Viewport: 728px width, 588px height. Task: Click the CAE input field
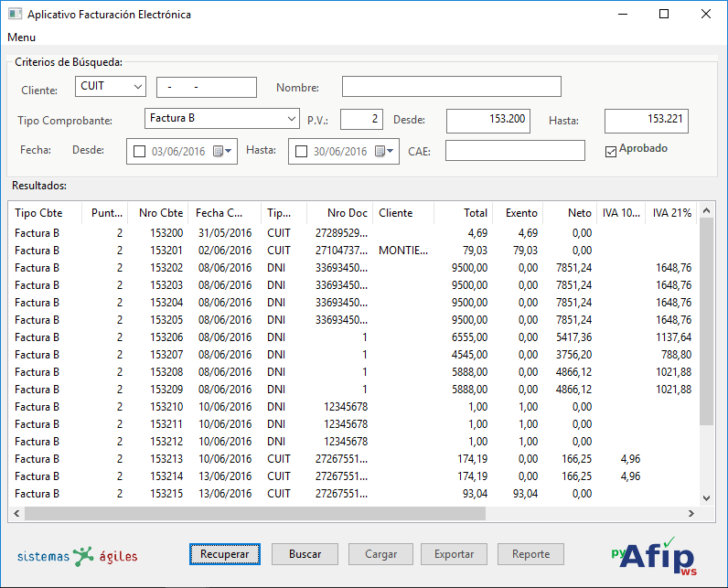[514, 151]
